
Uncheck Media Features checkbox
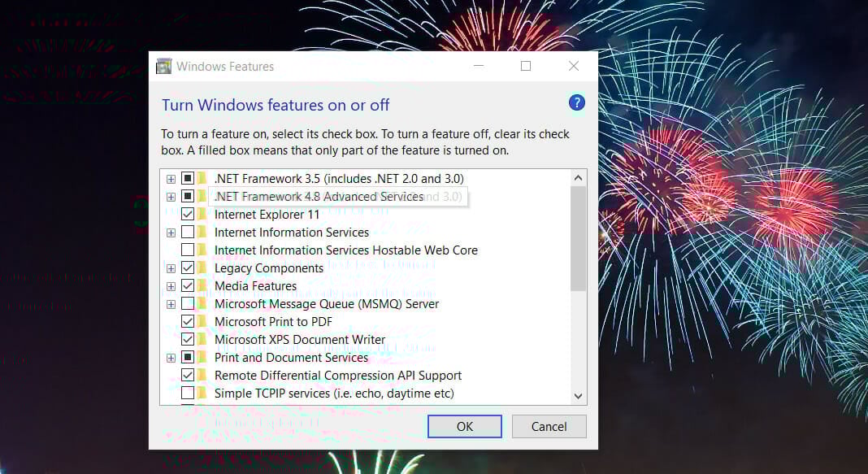coord(188,285)
